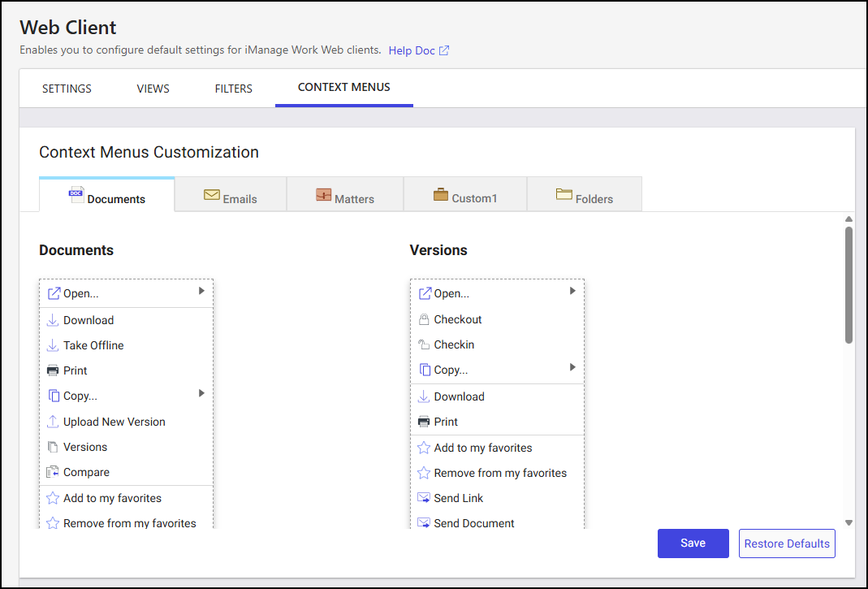Click the briefcase icon on Custom1 tab

pyautogui.click(x=441, y=194)
